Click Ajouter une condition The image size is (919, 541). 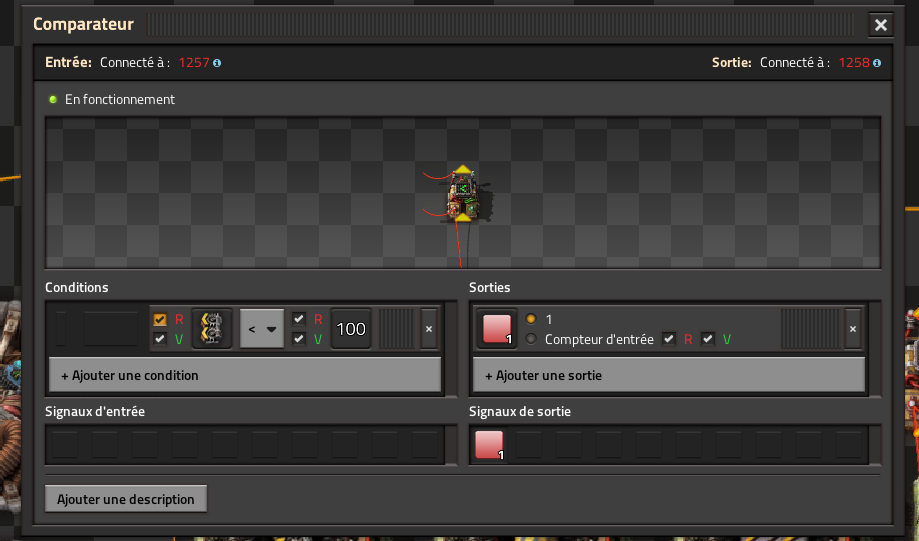(x=245, y=375)
